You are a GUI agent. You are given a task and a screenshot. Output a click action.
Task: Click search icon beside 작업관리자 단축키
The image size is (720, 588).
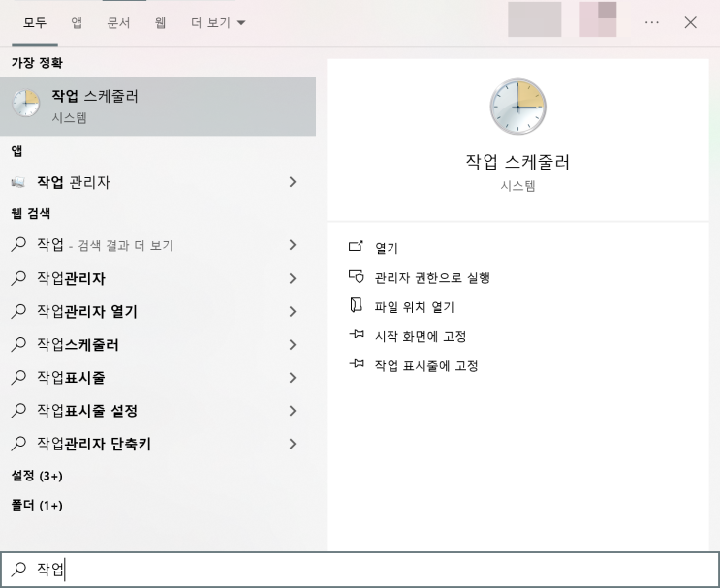pos(17,443)
